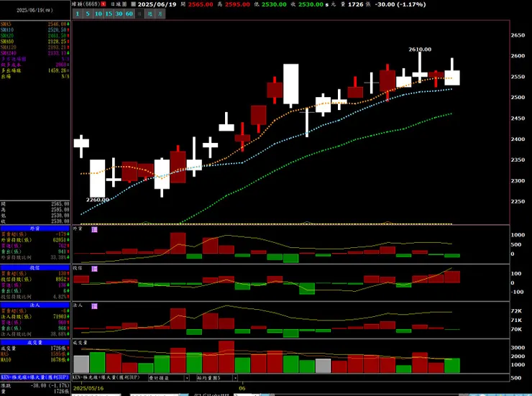Switch to 60-minute chart interval
The image size is (532, 396).
[129, 14]
